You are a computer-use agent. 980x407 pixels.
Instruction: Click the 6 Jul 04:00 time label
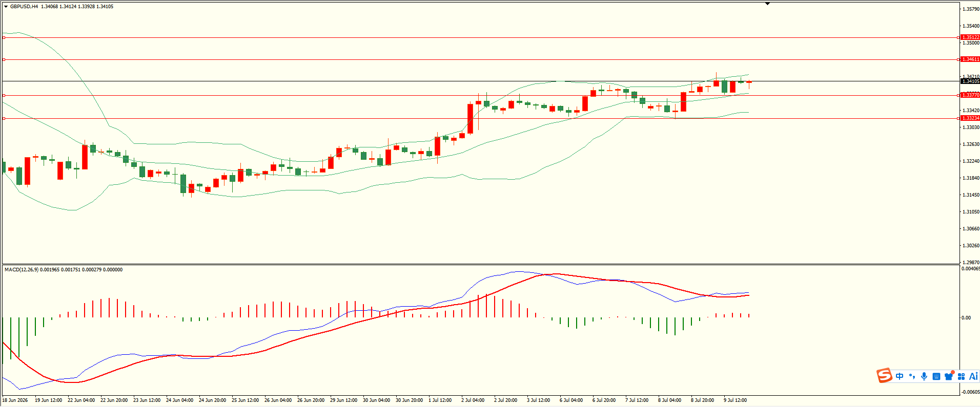(x=571, y=400)
